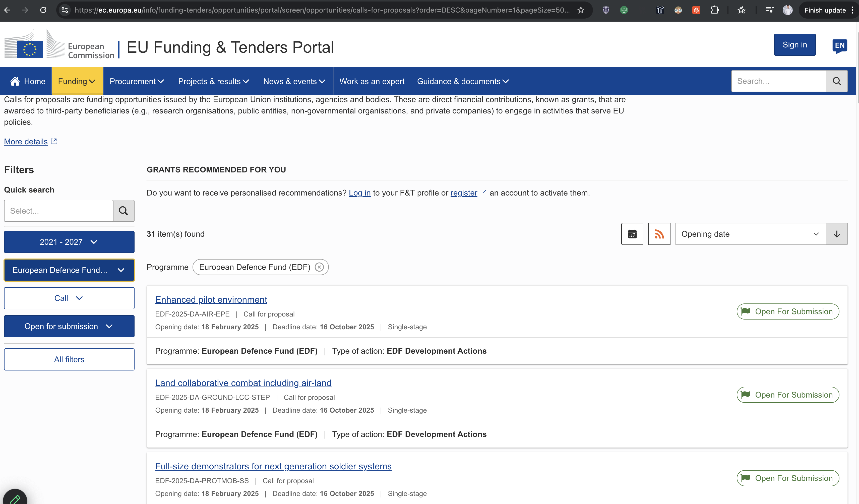859x504 pixels.
Task: Open the All filters button
Action: [x=69, y=359]
